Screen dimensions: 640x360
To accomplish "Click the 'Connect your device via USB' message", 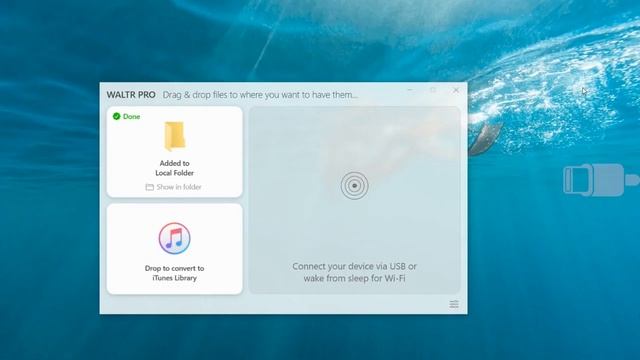I will [x=354, y=272].
